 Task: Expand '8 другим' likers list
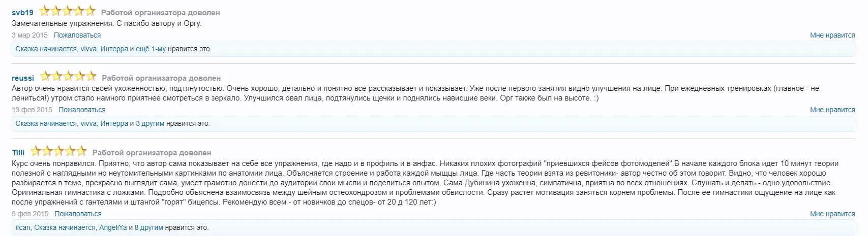[x=148, y=227]
